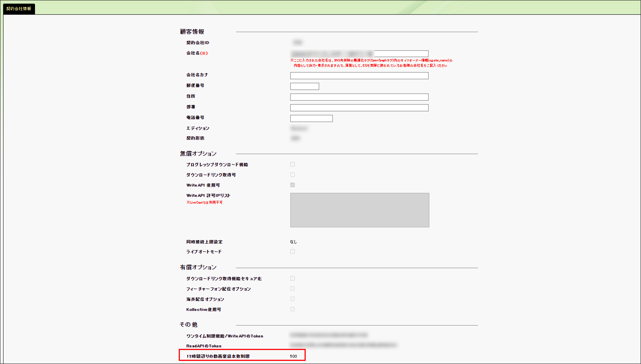The height and width of the screenshot is (364, 641).
Task: Click the 契約形態 label
Action: click(195, 138)
